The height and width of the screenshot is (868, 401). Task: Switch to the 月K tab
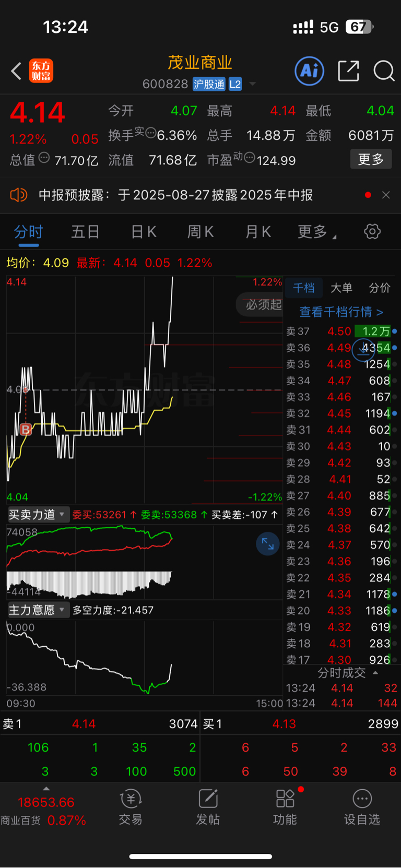pyautogui.click(x=258, y=232)
